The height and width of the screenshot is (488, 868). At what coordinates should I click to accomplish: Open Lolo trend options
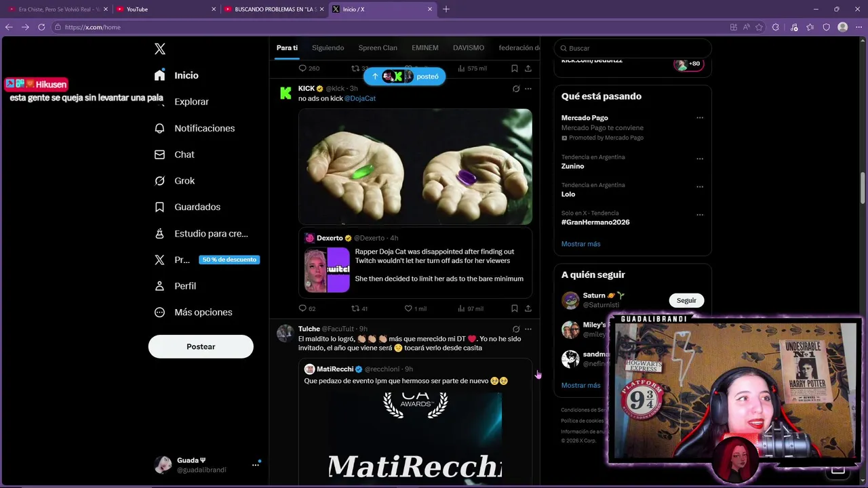tap(700, 187)
